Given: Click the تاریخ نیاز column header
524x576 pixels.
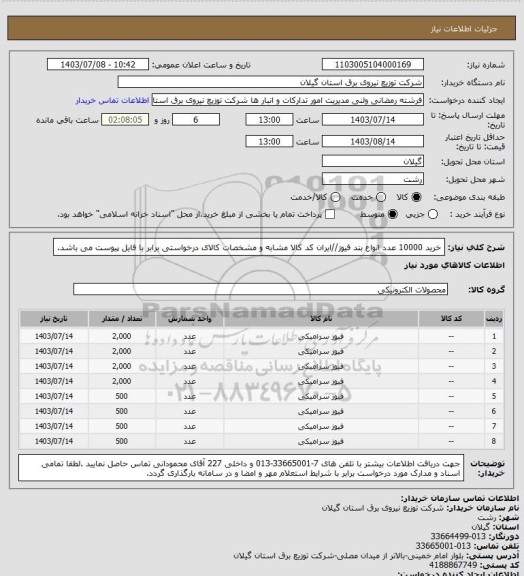Looking at the screenshot, I should (54, 319).
